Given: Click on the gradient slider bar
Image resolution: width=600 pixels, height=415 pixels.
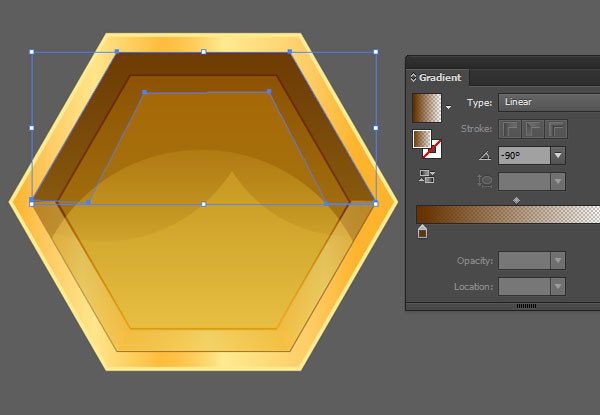Looking at the screenshot, I should (x=508, y=214).
